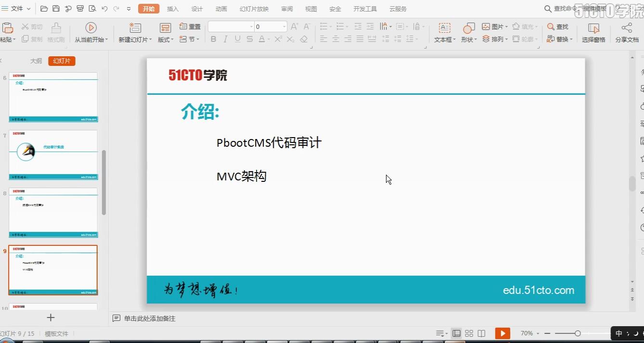The width and height of the screenshot is (644, 343).
Task: Switch to the 大纲 outline tab
Action: [x=36, y=61]
